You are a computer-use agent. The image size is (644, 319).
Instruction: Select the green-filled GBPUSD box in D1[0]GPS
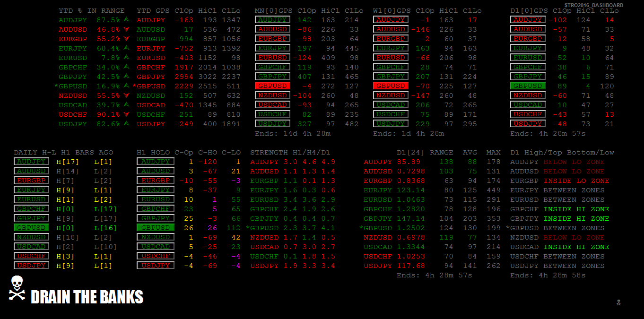(x=528, y=86)
